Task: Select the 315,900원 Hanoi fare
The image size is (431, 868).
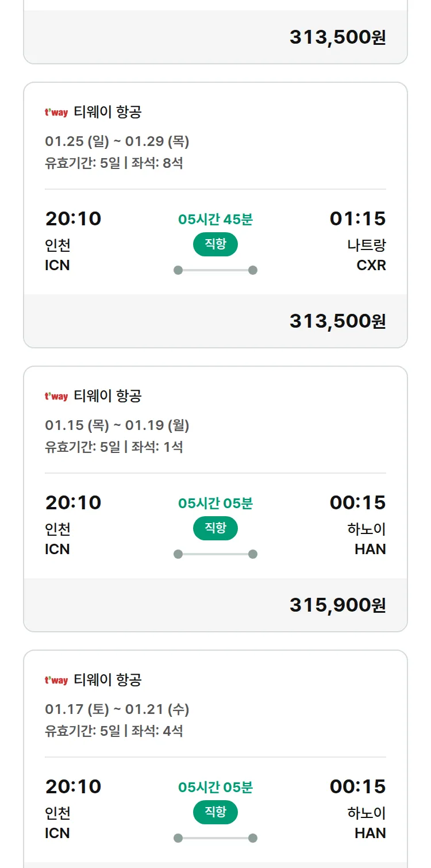Action: coord(337,605)
